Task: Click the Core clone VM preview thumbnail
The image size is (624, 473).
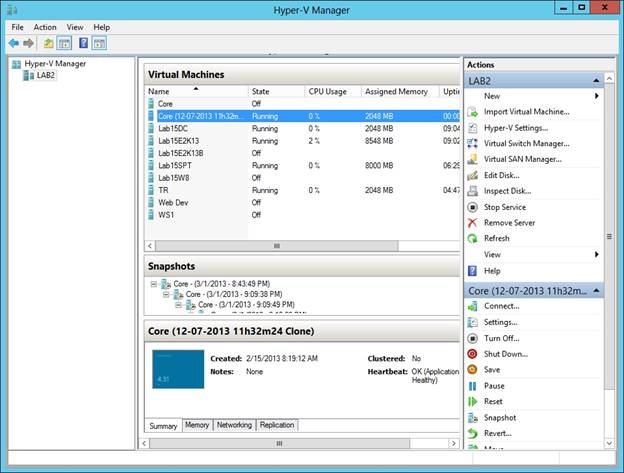Action: click(x=178, y=369)
